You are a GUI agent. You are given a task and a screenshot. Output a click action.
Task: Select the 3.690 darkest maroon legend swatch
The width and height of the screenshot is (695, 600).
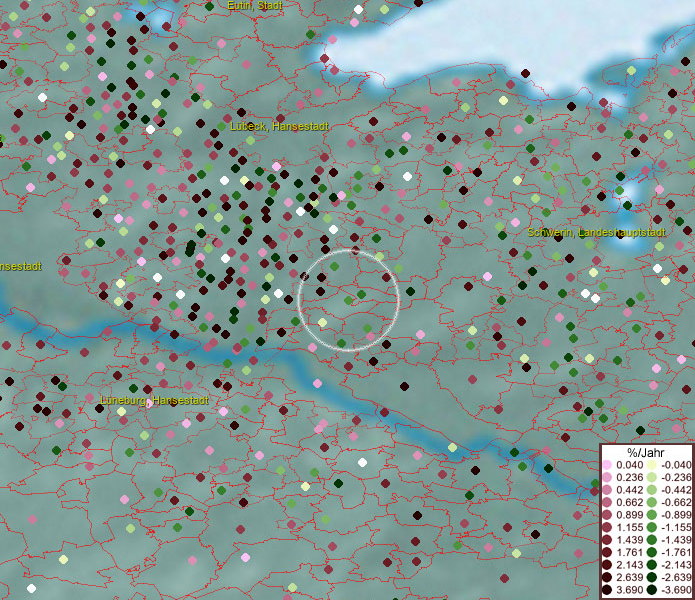[608, 591]
